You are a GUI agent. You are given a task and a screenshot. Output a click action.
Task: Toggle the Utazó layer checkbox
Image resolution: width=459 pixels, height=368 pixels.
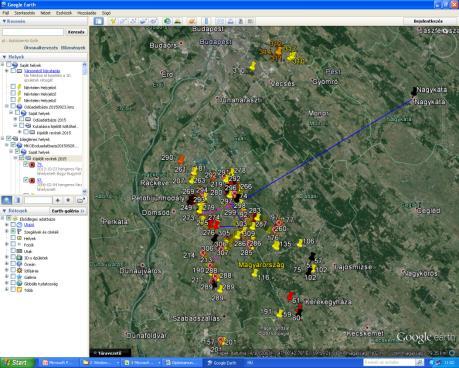tap(13, 225)
